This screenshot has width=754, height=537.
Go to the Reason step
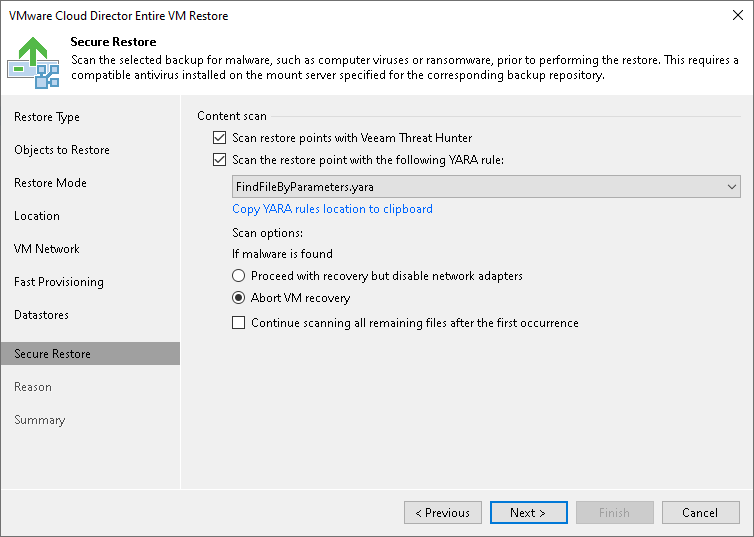click(x=33, y=387)
